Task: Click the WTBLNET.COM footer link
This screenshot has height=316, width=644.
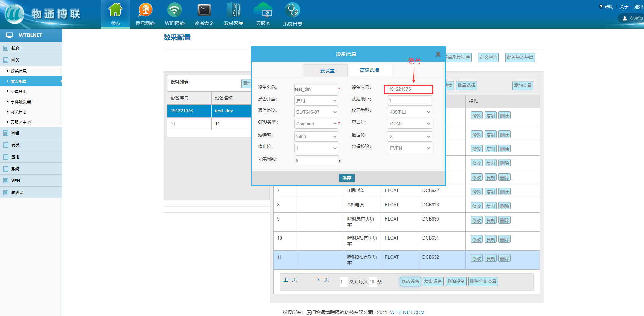Action: [407, 312]
